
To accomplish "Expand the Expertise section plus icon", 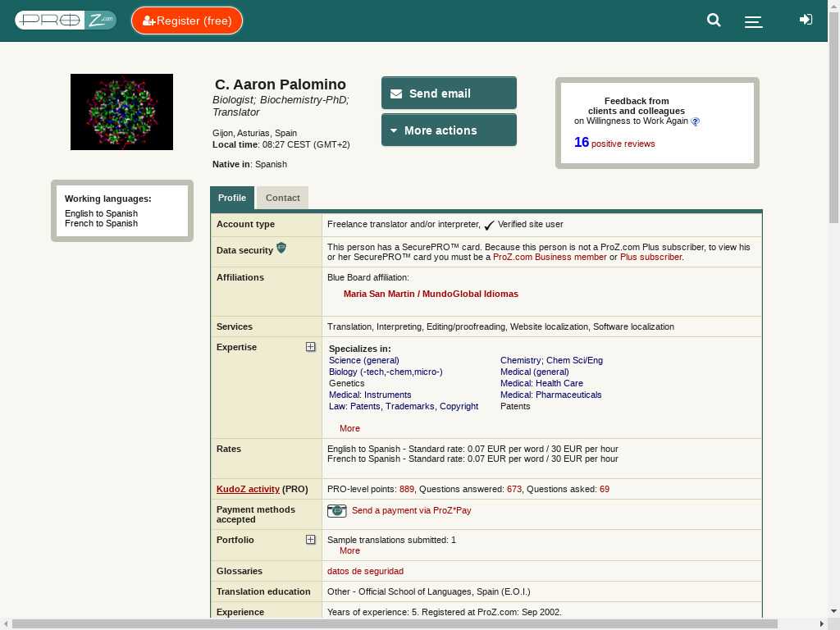I will coord(311,347).
